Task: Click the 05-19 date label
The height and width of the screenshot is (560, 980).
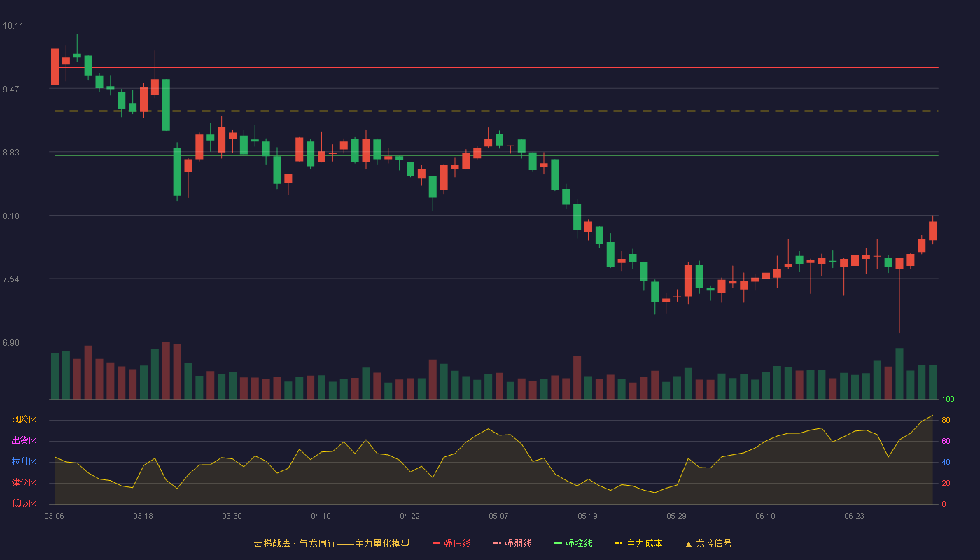Action: 587,516
